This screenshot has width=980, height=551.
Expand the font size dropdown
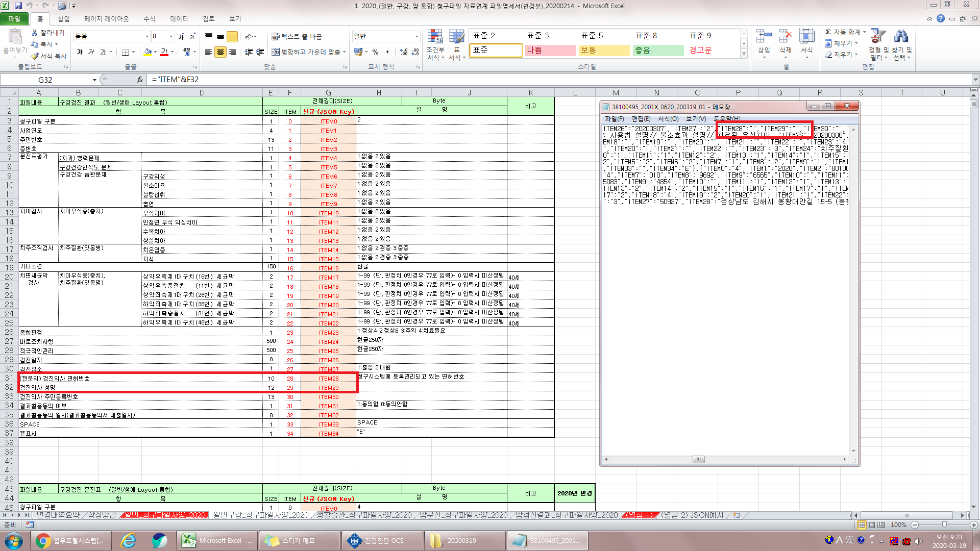(171, 37)
